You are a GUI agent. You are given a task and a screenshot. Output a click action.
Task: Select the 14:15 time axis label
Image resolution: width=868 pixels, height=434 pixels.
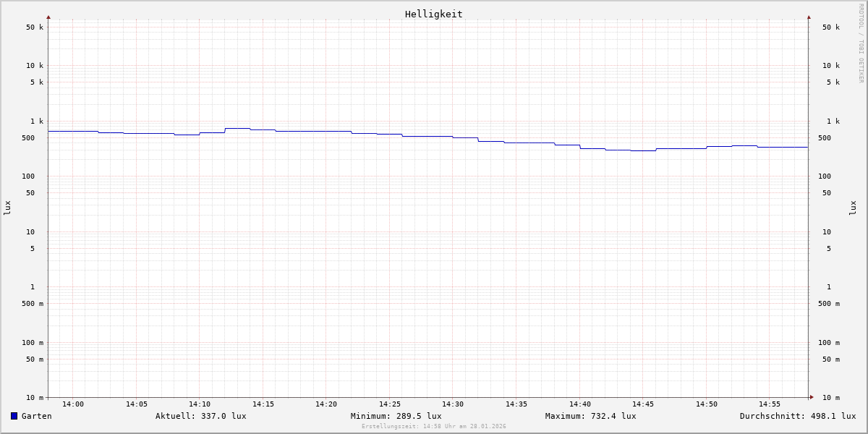[263, 404]
